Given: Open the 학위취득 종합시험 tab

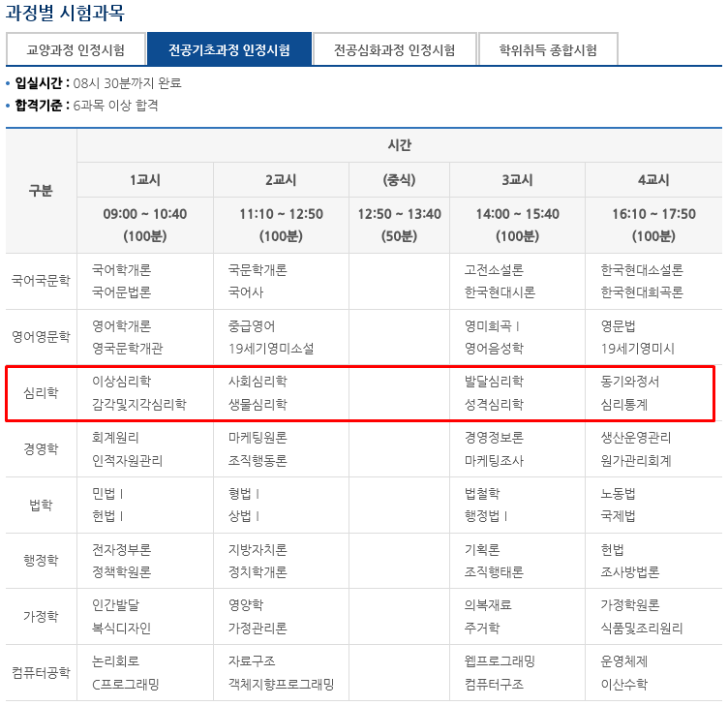Looking at the screenshot, I should (548, 49).
